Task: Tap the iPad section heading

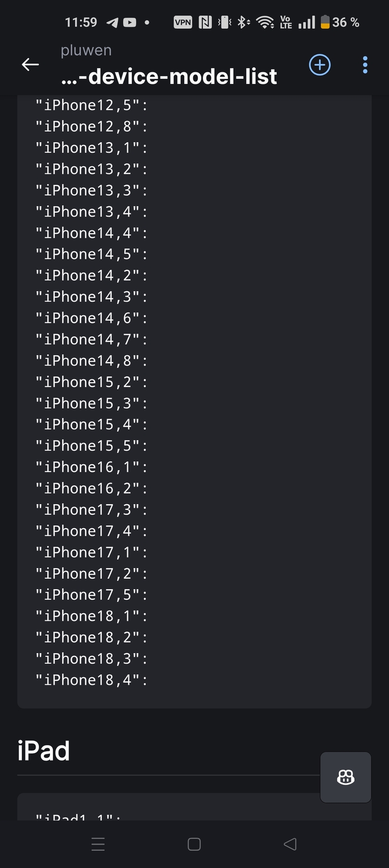Action: 44,751
